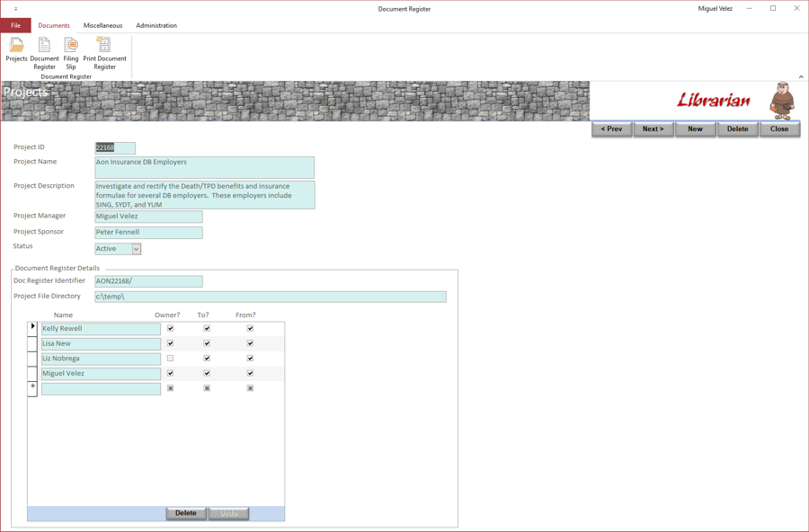The height and width of the screenshot is (532, 809).
Task: Click the Delete button beside Close
Action: point(738,129)
